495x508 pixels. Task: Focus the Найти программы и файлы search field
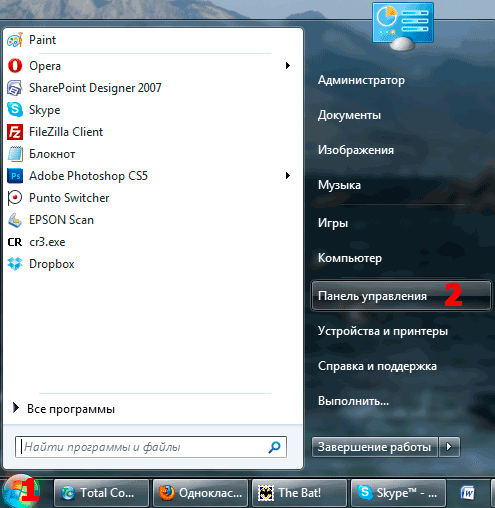tap(151, 447)
